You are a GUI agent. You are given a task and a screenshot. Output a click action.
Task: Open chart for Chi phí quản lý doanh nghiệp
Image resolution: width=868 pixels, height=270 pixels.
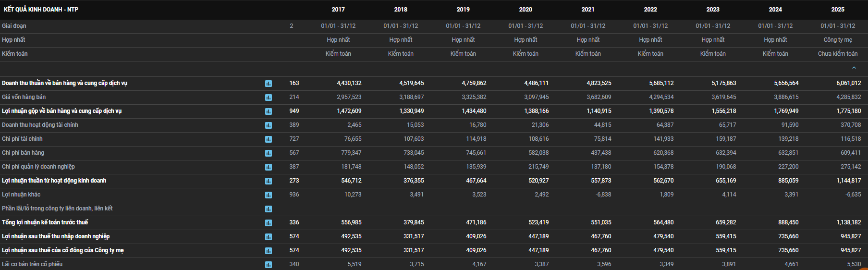269,167
